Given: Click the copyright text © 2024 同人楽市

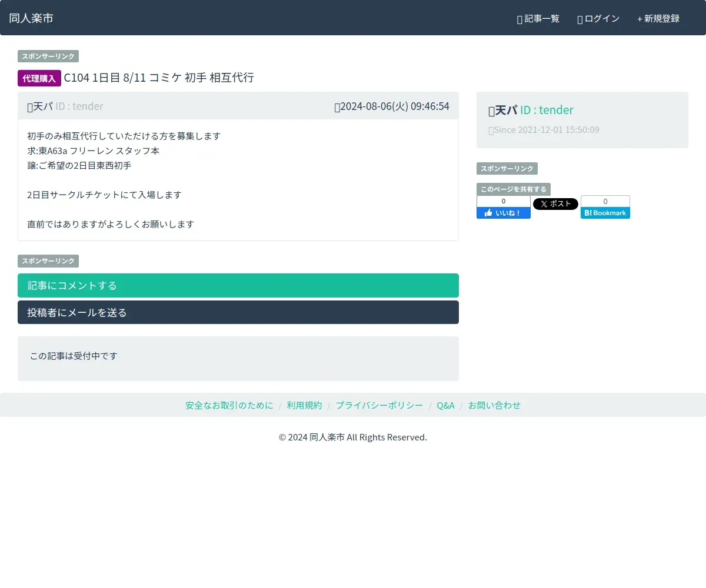Looking at the screenshot, I should click(353, 437).
